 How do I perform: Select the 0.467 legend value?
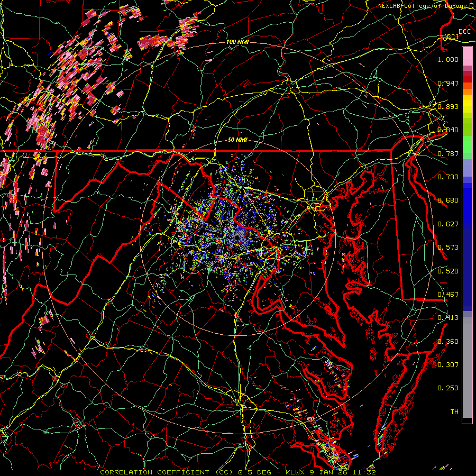coord(448,295)
